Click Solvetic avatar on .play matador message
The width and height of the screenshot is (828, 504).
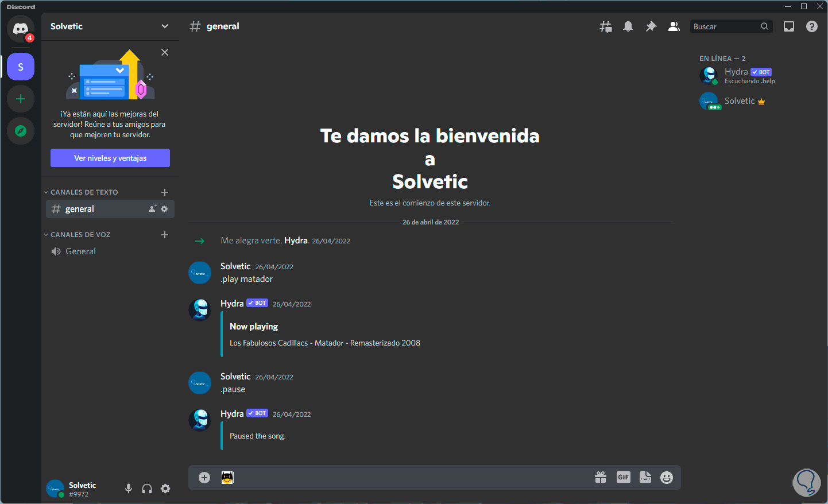point(200,273)
